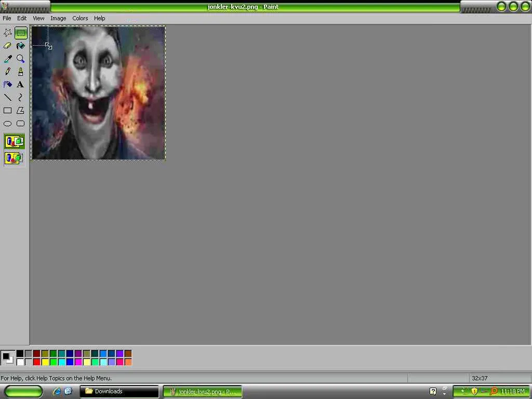Choose the dark gray swatch
This screenshot has width=532, height=399.
pyautogui.click(x=29, y=354)
